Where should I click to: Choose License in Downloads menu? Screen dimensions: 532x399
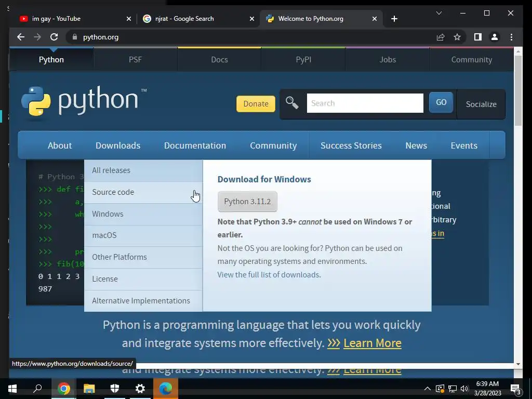[x=143, y=278]
